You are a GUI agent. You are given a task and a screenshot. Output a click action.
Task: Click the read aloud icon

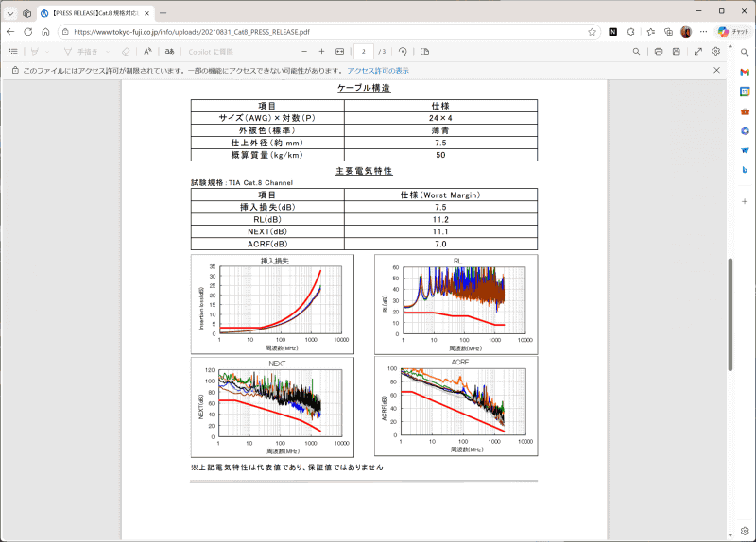[147, 52]
